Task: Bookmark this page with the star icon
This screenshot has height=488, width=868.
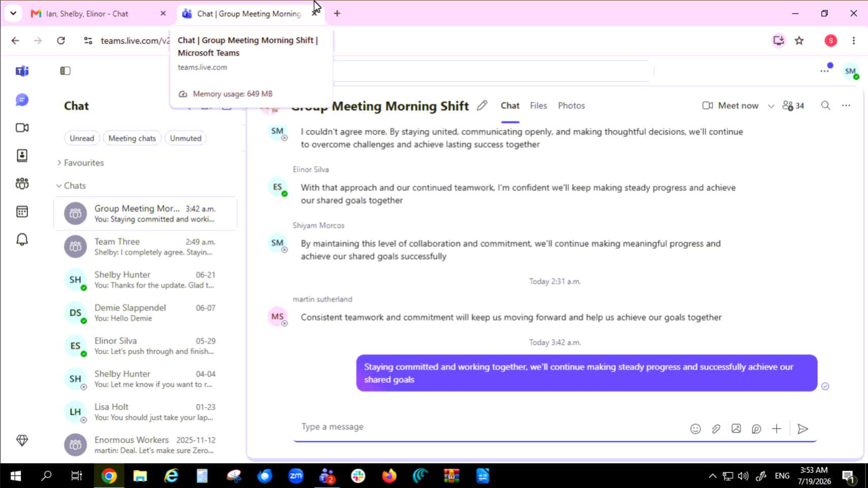Action: (799, 41)
